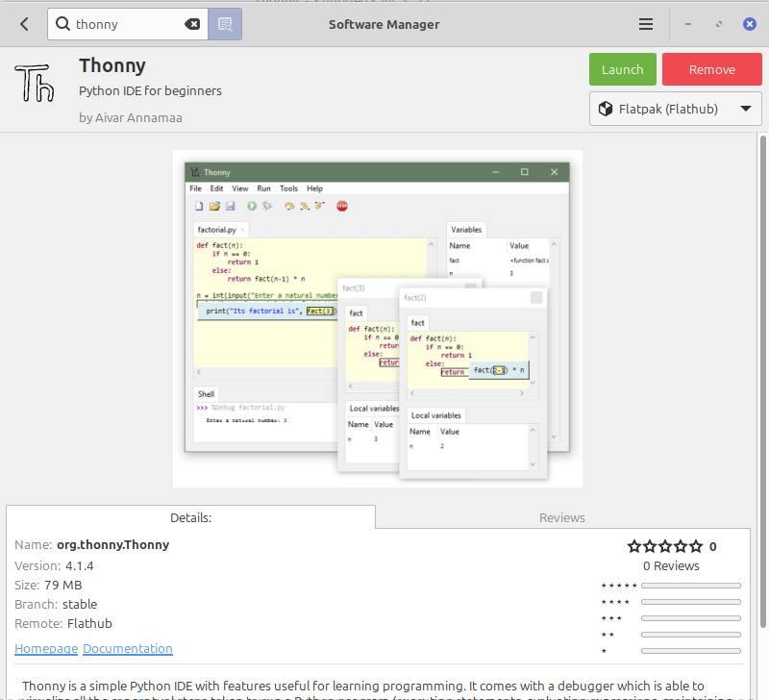Go back with the back arrow
Screen dimensions: 769x700
(24, 24)
